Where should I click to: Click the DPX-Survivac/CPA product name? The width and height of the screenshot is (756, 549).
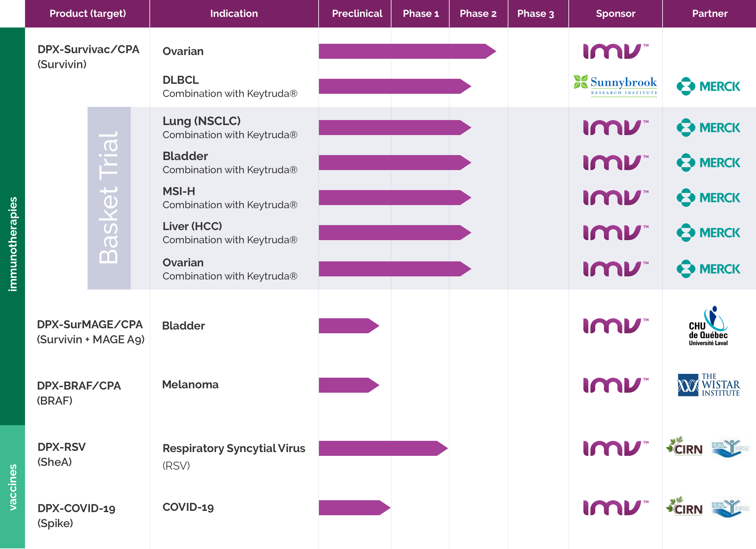(x=88, y=49)
